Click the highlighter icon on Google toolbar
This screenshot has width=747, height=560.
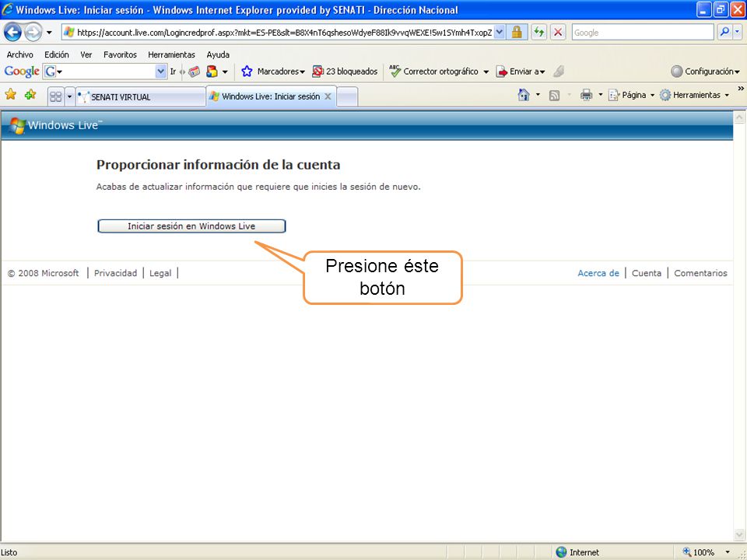(559, 72)
